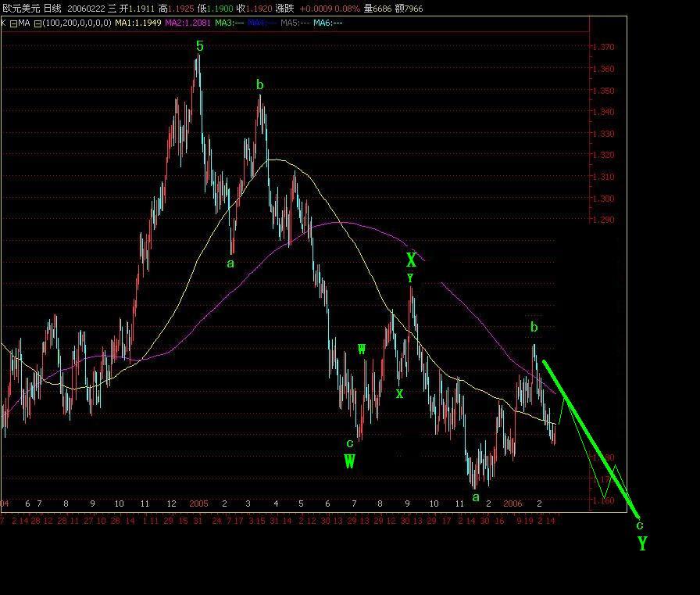Click the gray MA5:--- readout

(x=295, y=23)
